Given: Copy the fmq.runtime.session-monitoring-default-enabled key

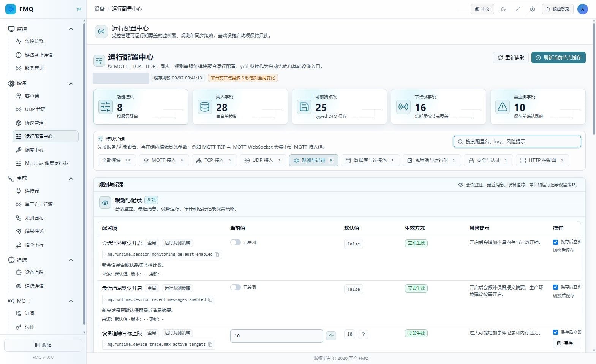Looking at the screenshot, I should click(217, 255).
